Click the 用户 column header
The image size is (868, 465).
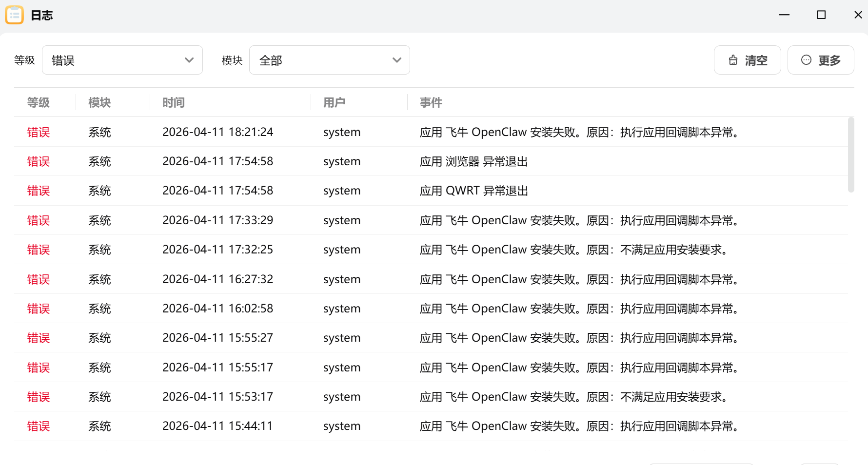(x=335, y=102)
